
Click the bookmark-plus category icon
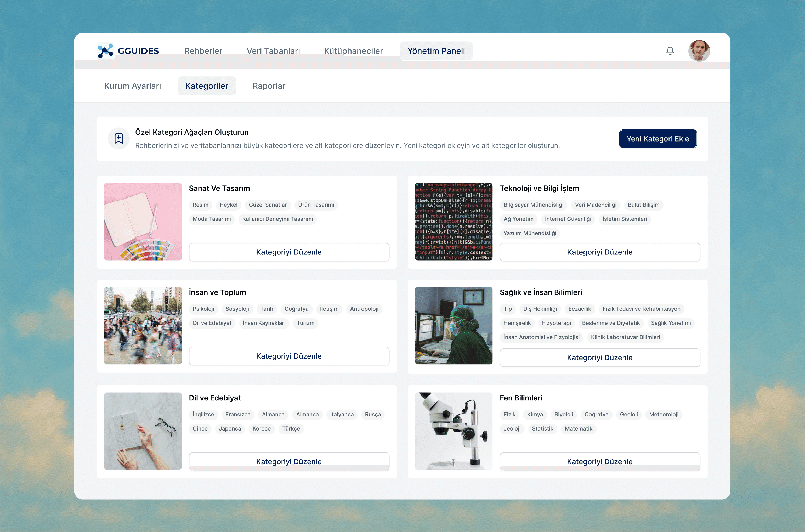click(119, 138)
